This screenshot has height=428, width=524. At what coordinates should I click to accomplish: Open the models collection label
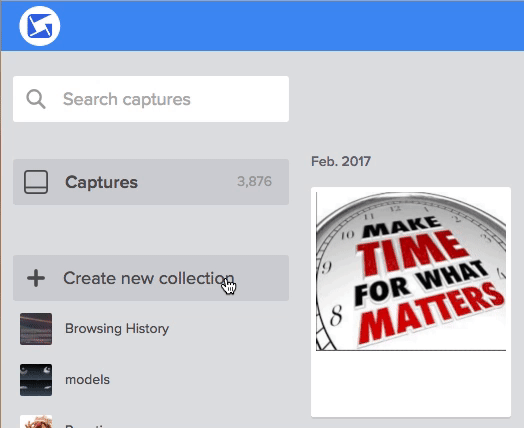[x=87, y=380]
